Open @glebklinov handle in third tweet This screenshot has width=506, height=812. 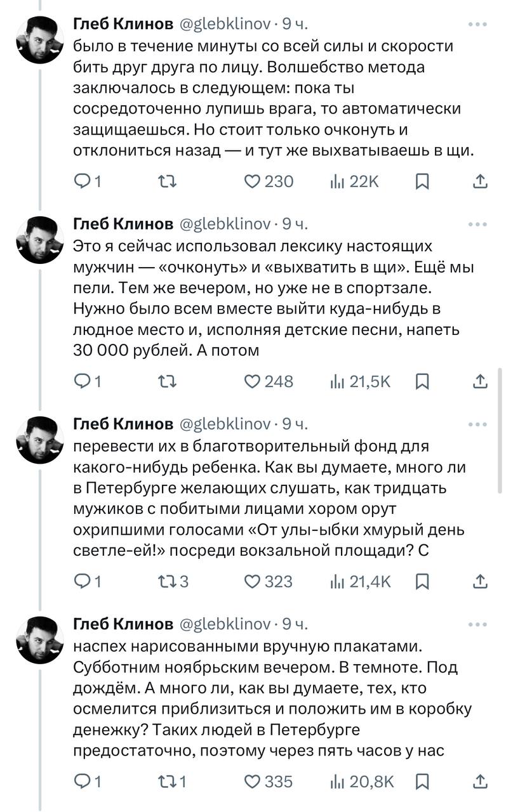click(225, 424)
